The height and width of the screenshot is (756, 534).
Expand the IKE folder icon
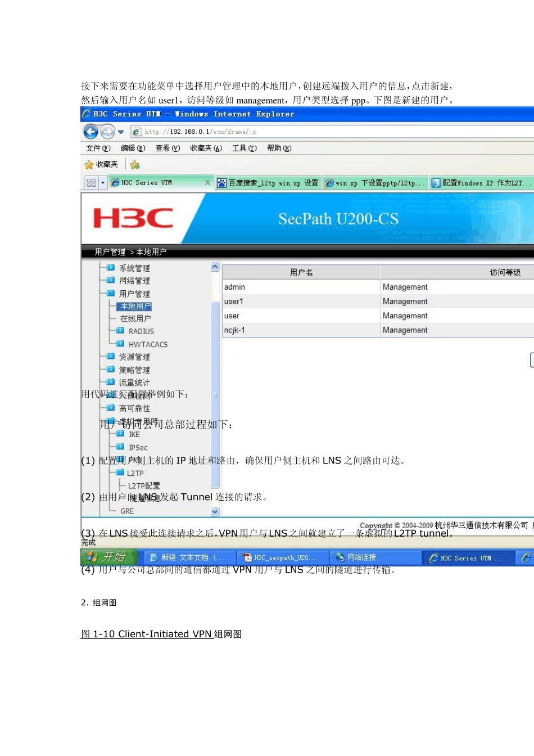[x=120, y=434]
